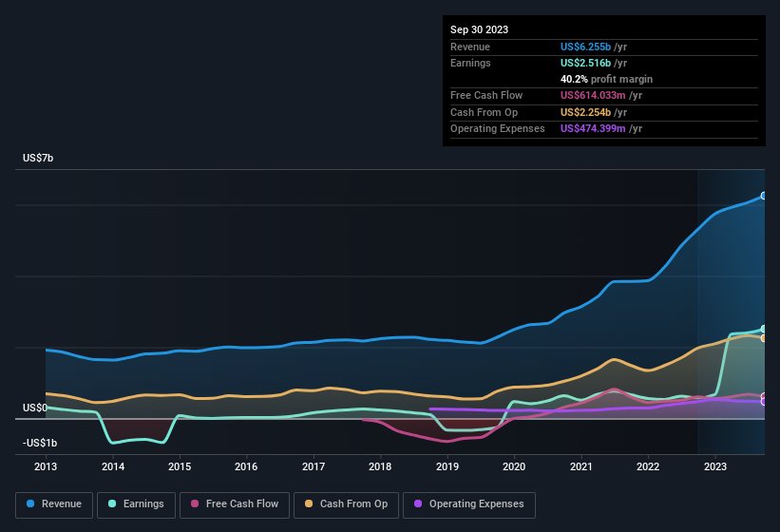This screenshot has width=780, height=532.
Task: Click the US$614.033m free cash flow value
Action: tap(593, 95)
